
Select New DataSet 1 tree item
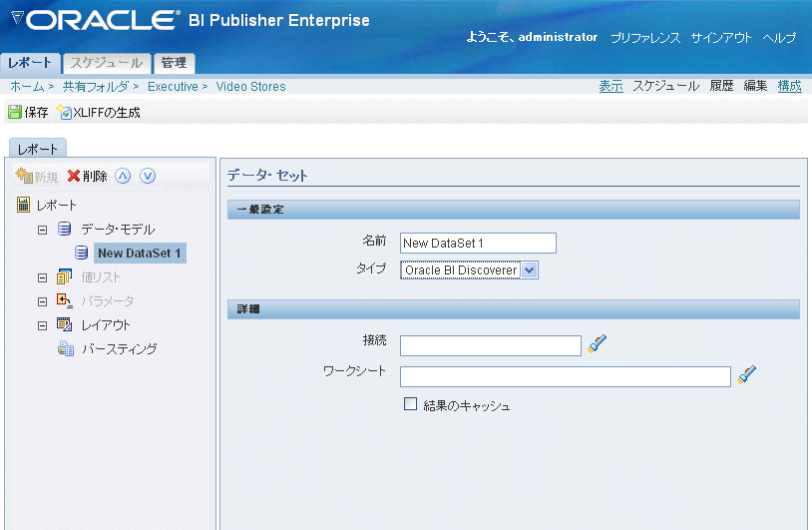(140, 253)
